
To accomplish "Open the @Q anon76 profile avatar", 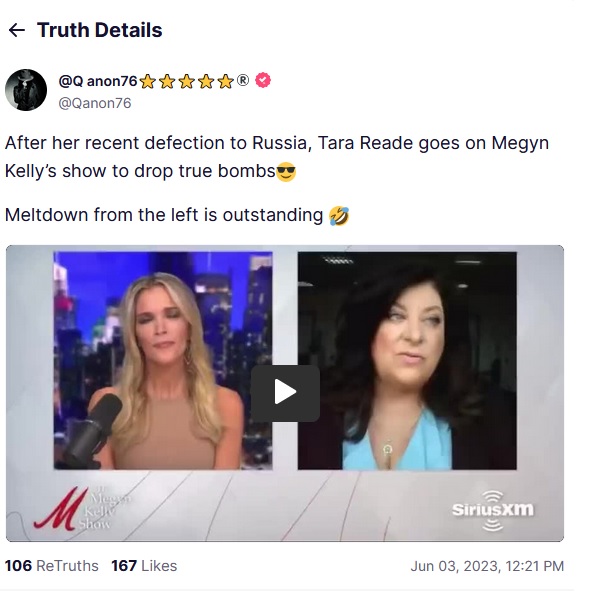I will pos(26,90).
